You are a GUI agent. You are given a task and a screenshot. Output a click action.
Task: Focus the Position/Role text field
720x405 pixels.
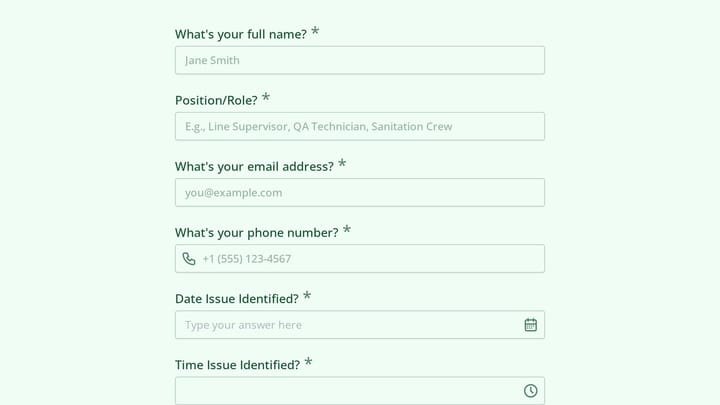pos(360,126)
